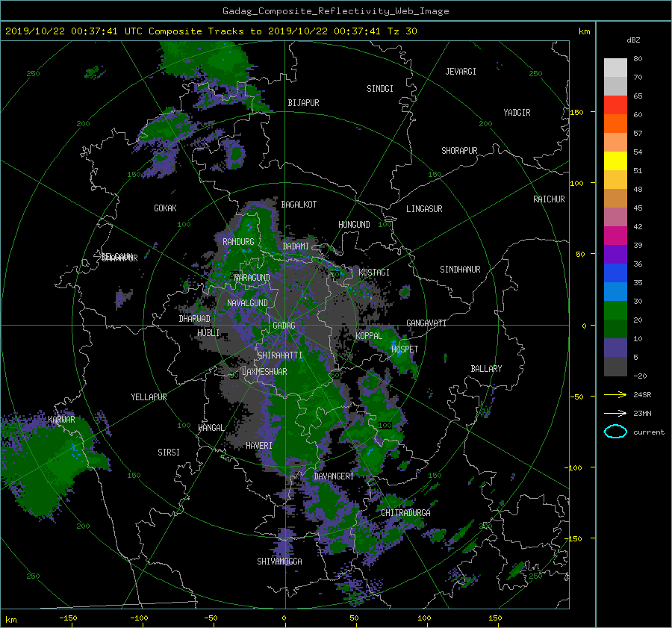
Task: Click the GOKAK city label
Action: tap(165, 208)
